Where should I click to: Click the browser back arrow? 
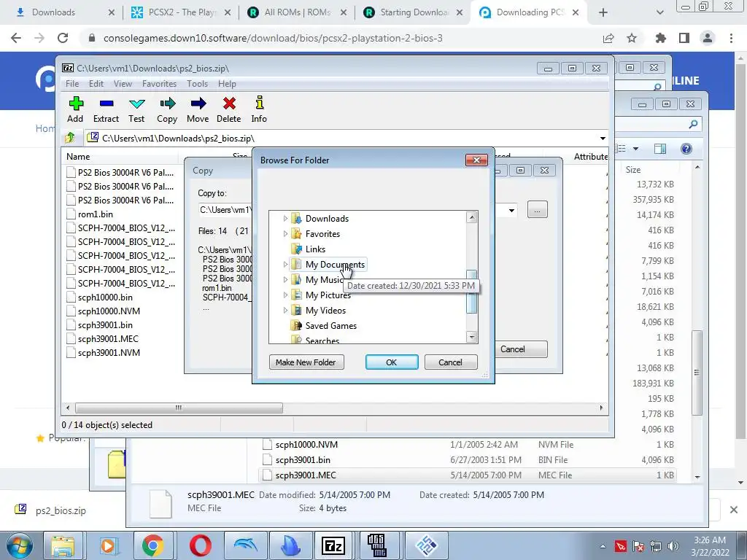[16, 38]
